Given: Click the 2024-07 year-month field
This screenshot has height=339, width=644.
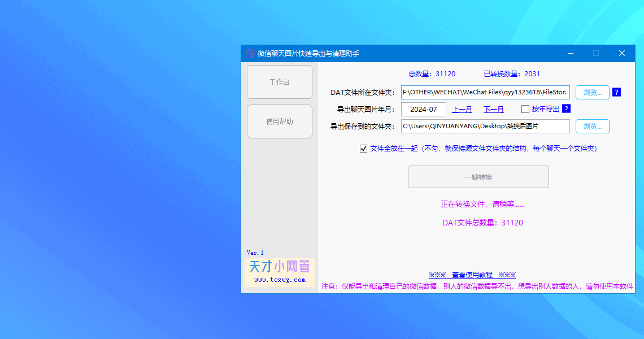Looking at the screenshot, I should (424, 109).
